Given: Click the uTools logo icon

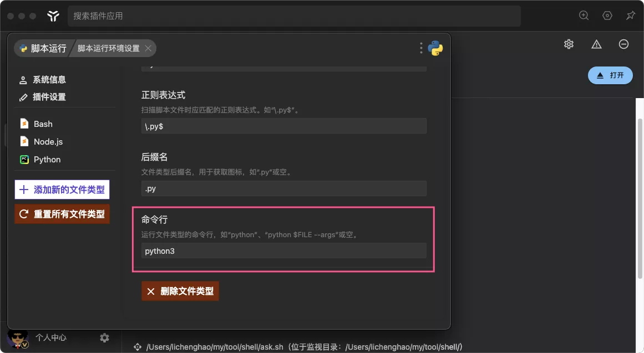Looking at the screenshot, I should point(53,16).
